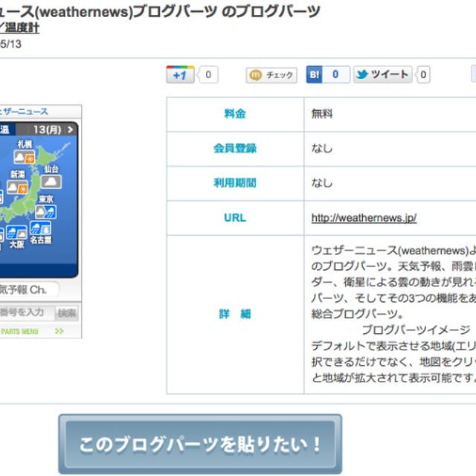
Task: Click the mixi チェック button
Action: (x=271, y=75)
